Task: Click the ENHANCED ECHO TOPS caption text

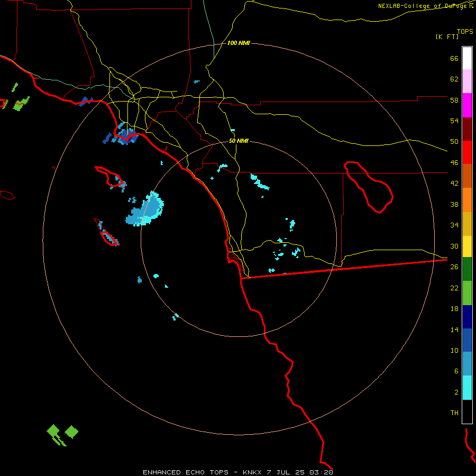Action: [x=186, y=472]
